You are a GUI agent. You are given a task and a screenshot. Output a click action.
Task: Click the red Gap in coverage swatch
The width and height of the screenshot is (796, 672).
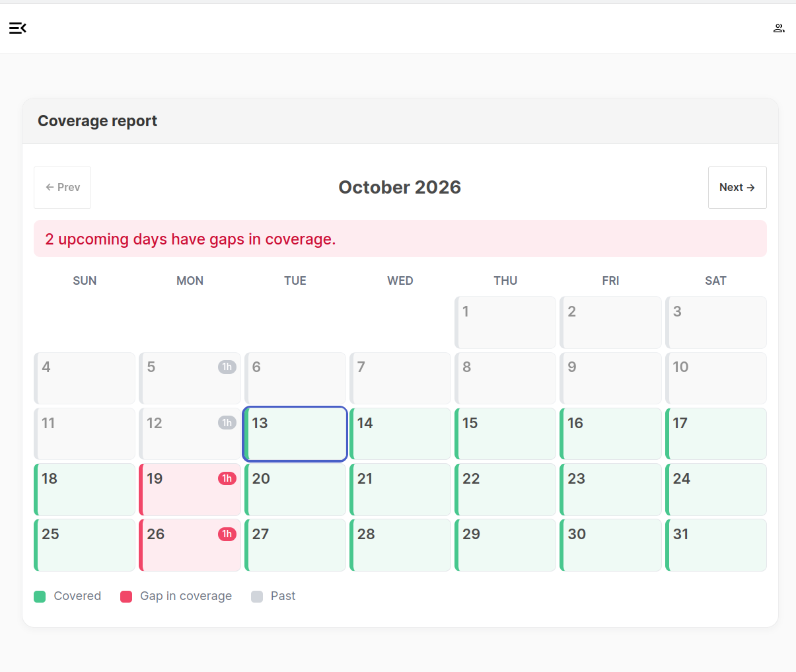tap(126, 597)
